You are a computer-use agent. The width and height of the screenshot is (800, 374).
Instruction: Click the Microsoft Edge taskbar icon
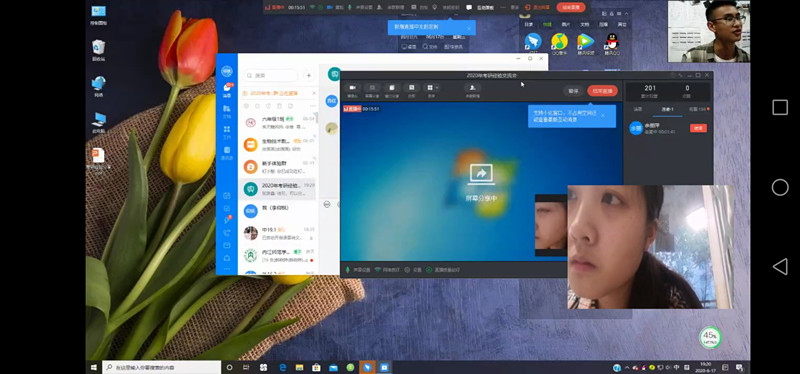282,367
